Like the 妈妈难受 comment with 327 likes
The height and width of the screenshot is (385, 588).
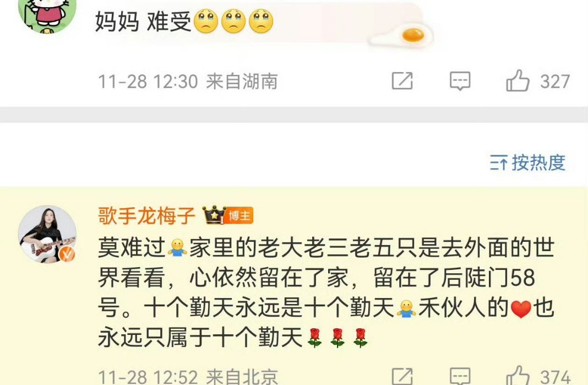(x=518, y=80)
